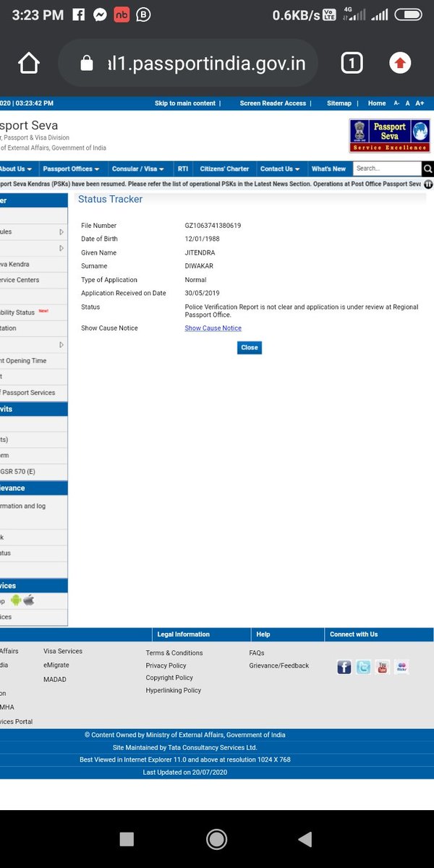Increase font size with A+ button
The height and width of the screenshot is (868, 434).
click(420, 103)
